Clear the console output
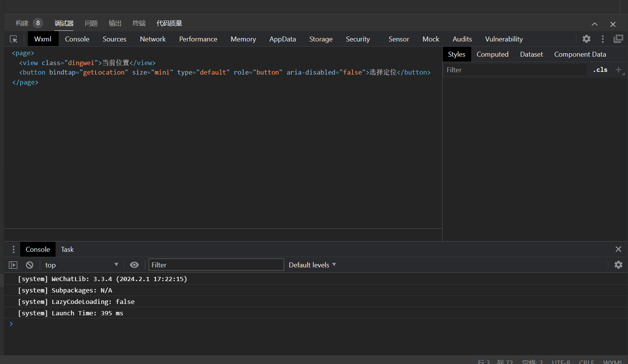The height and width of the screenshot is (364, 628). click(30, 265)
